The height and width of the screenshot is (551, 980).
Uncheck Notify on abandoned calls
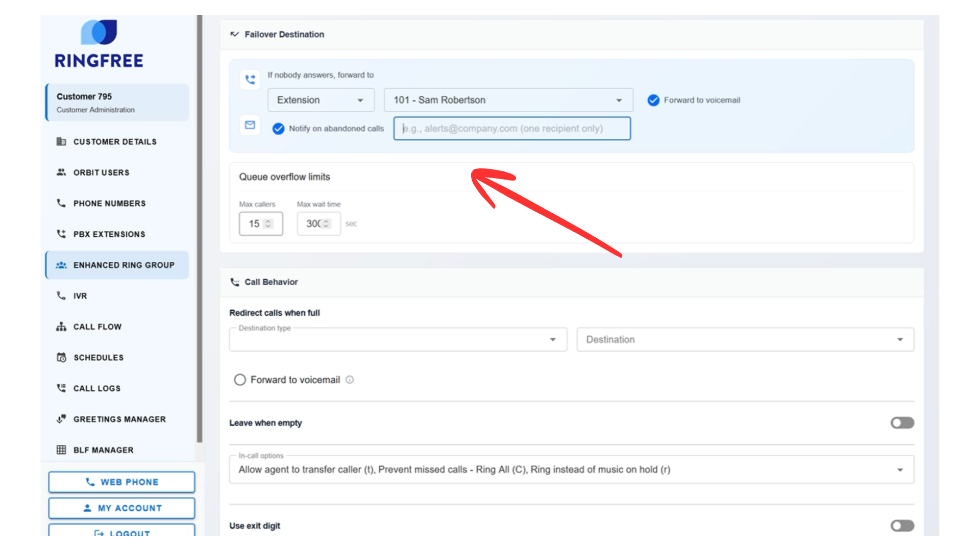[278, 129]
